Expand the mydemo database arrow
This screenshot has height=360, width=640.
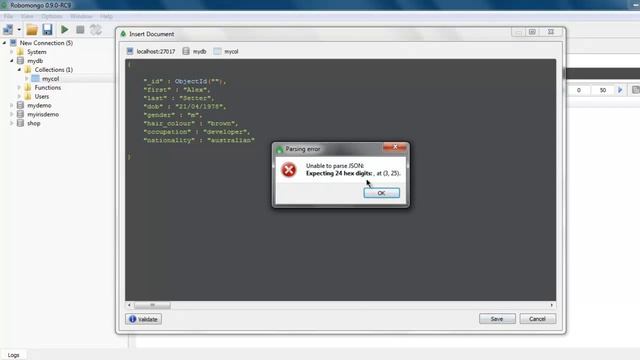pos(12,105)
